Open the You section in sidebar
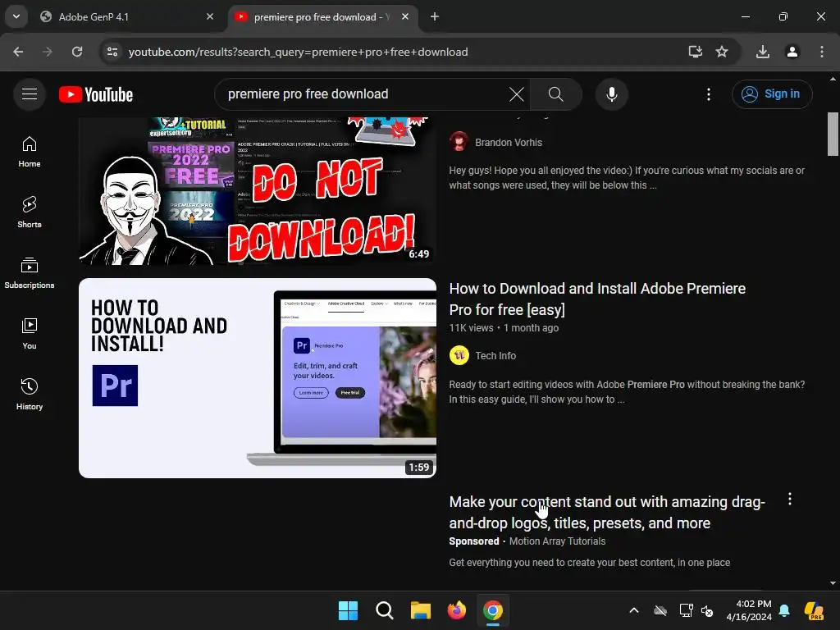This screenshot has height=630, width=840. click(x=30, y=333)
